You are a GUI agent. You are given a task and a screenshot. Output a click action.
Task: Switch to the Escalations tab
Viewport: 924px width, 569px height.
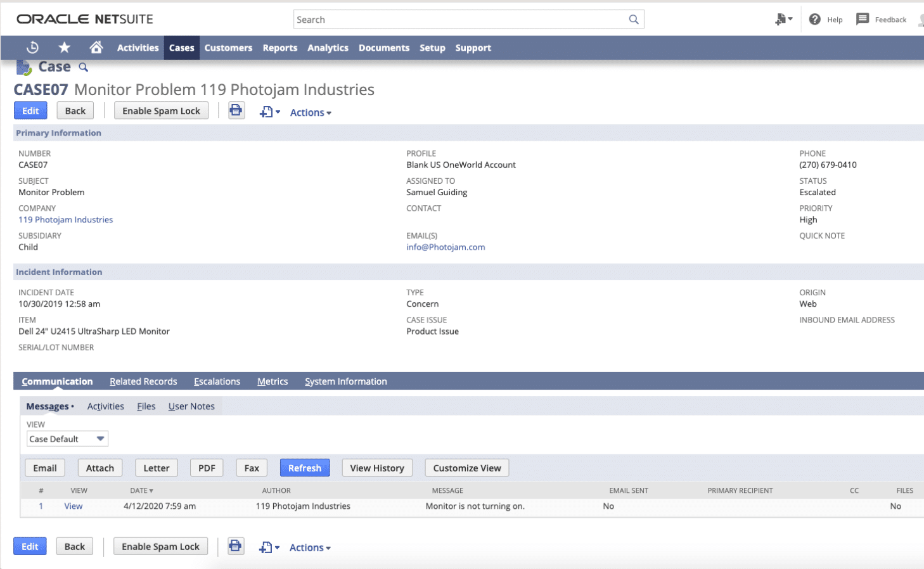pos(217,381)
